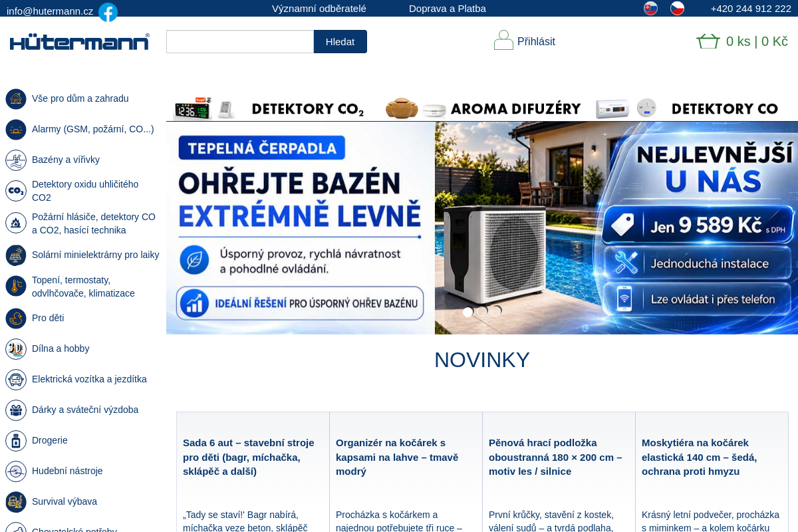Click the car icon beside Elektrická vozítka
798x532 pixels.
[x=16, y=380]
